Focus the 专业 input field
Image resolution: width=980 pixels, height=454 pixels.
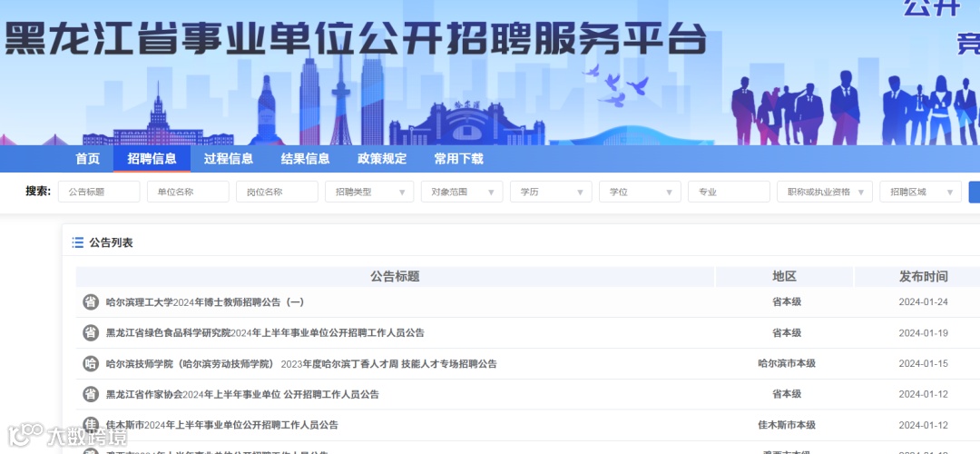[729, 192]
